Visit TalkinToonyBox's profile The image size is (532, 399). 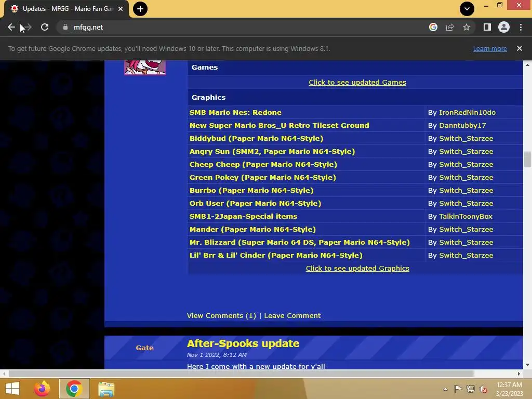point(465,217)
